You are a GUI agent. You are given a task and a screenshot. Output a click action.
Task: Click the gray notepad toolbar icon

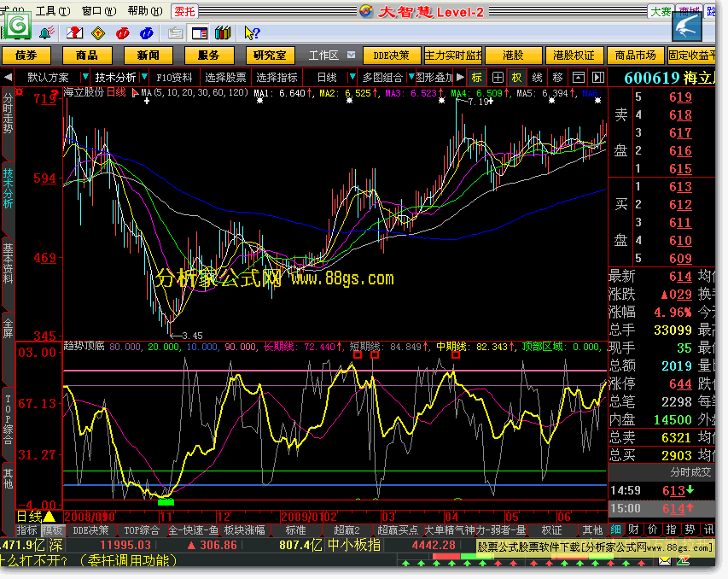coord(176,33)
